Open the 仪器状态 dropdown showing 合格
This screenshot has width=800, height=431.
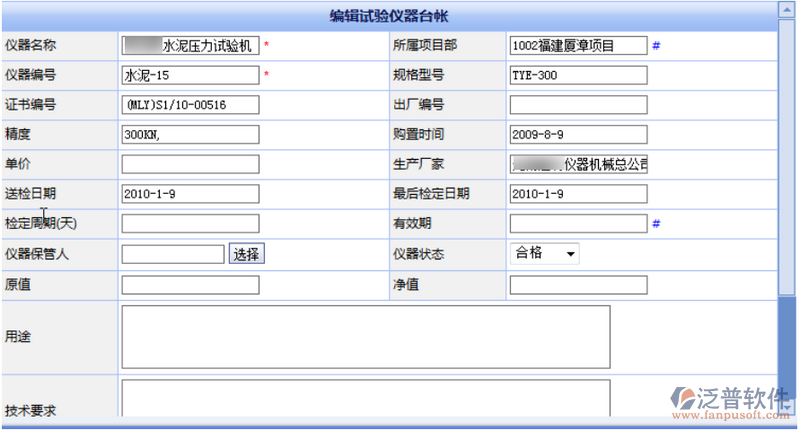545,254
